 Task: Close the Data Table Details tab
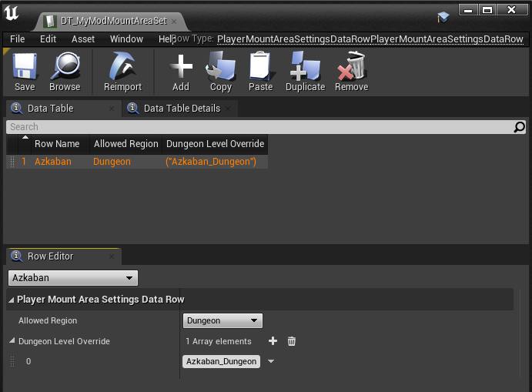(228, 109)
